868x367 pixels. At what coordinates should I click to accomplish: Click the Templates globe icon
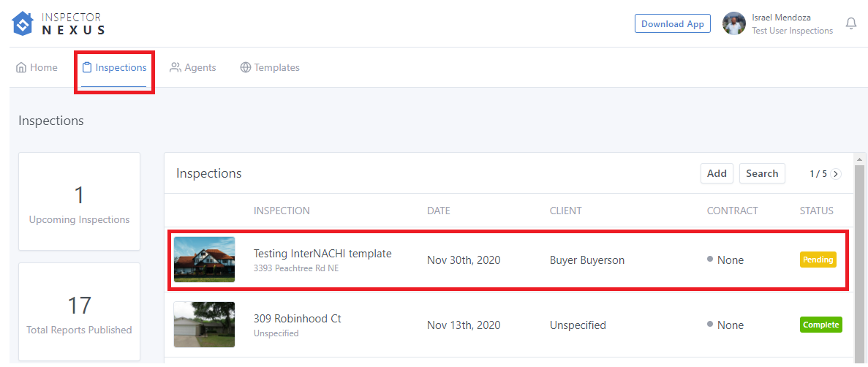tap(246, 68)
